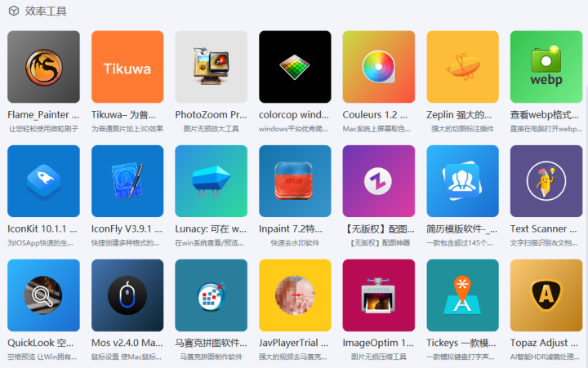The width and height of the screenshot is (588, 368).
Task: Select the purple Z circle icon
Action: pyautogui.click(x=379, y=181)
